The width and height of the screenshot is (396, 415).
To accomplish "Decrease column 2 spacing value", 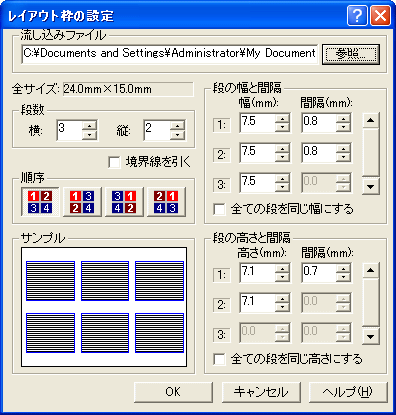I will (343, 158).
